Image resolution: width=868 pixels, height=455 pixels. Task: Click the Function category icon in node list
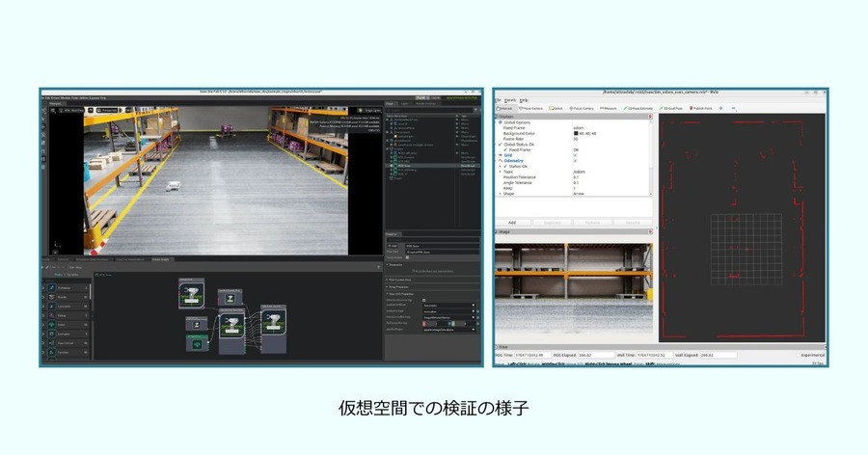pos(51,352)
